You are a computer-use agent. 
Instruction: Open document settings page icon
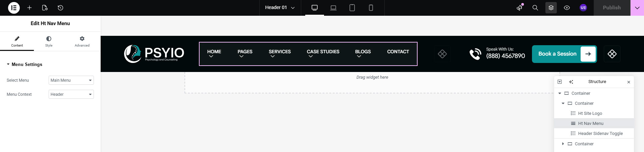point(45,8)
